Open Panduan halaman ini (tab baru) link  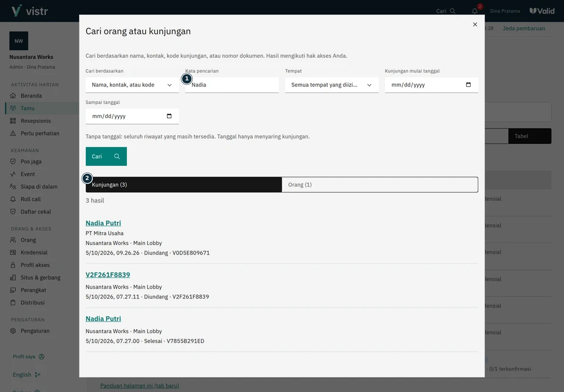click(x=140, y=386)
